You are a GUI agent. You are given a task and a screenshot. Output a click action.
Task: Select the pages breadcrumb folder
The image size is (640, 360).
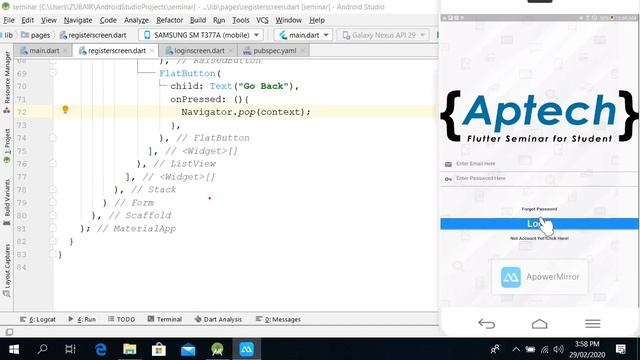tap(36, 35)
